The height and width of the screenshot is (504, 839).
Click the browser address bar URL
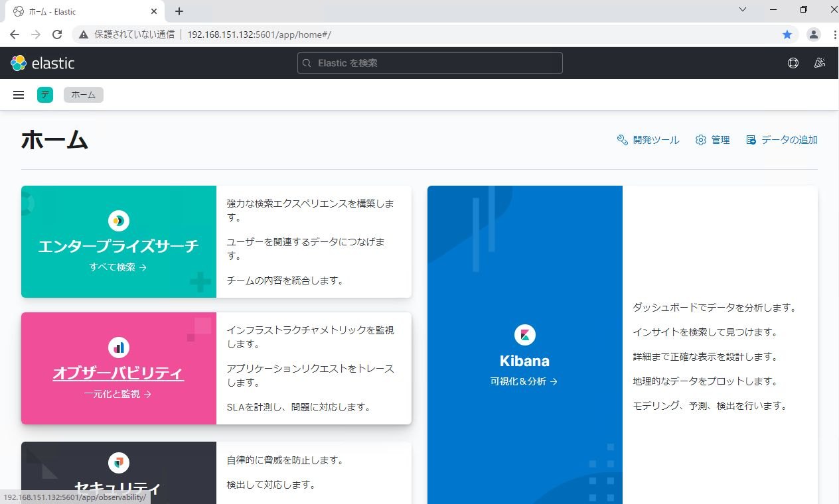pos(259,34)
